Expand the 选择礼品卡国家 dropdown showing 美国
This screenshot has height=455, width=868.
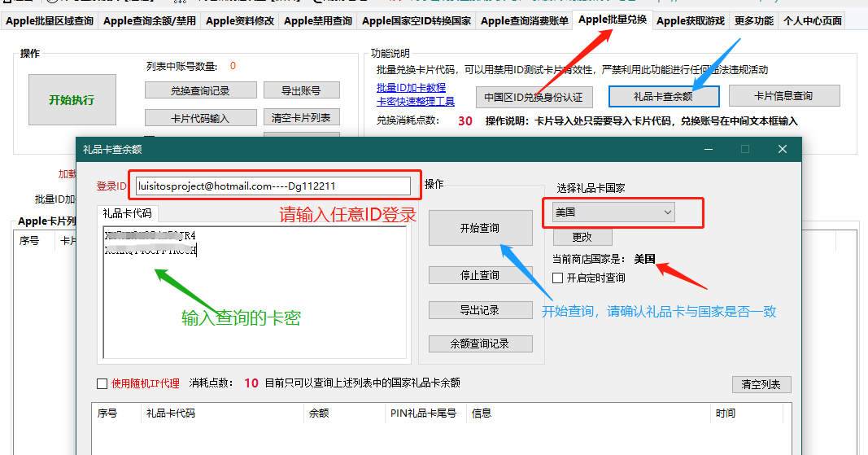pos(613,212)
